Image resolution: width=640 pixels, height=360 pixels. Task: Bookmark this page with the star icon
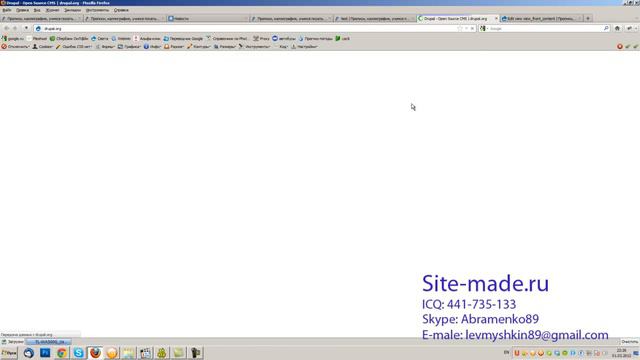pyautogui.click(x=460, y=29)
